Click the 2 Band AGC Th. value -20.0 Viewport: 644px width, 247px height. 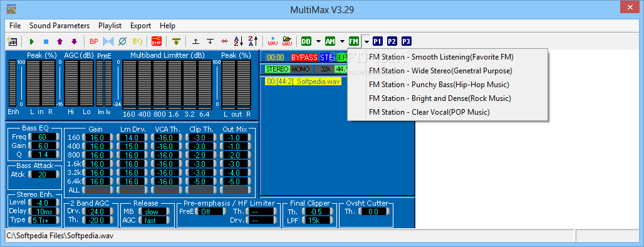[x=97, y=220]
